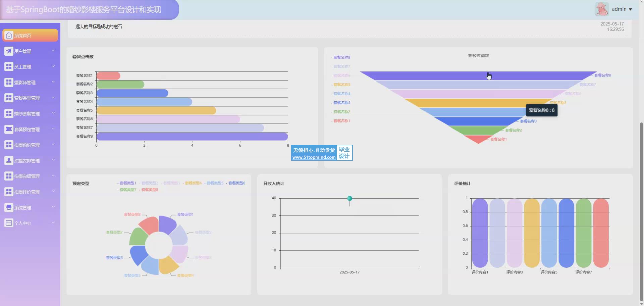This screenshot has height=306, width=644.
Task: Expand the 婚纱套餐管理 chevron
Action: click(53, 113)
